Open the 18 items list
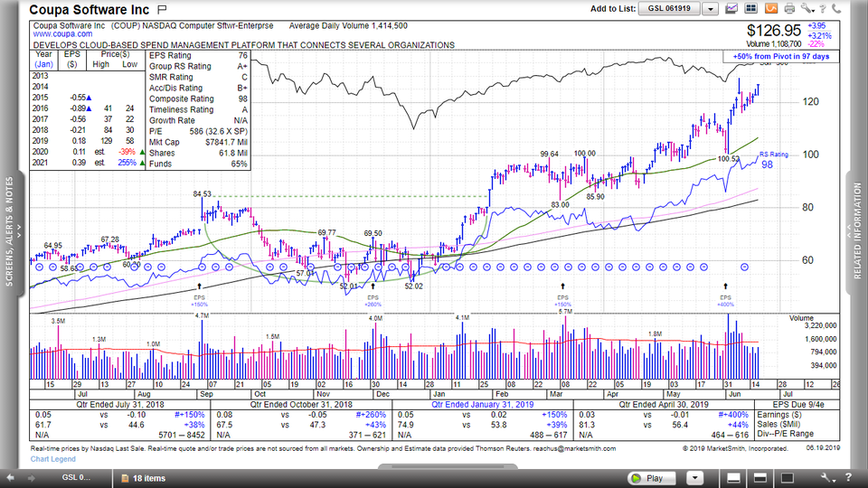 [144, 479]
